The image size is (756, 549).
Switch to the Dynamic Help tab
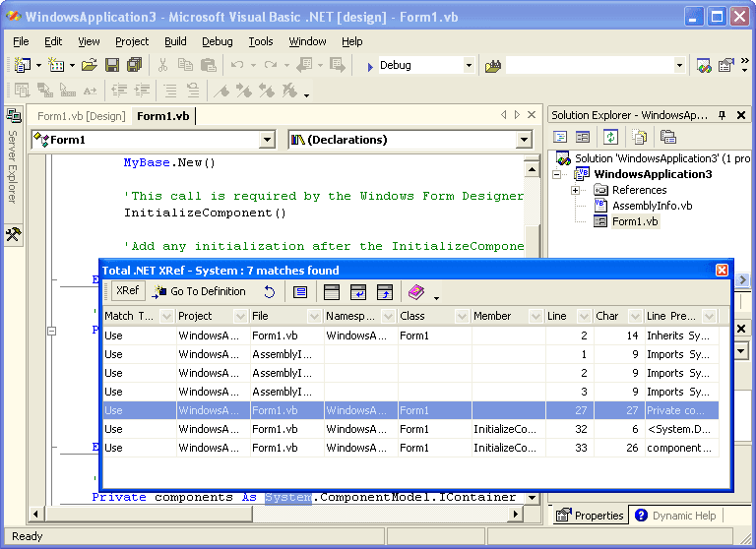(x=676, y=516)
